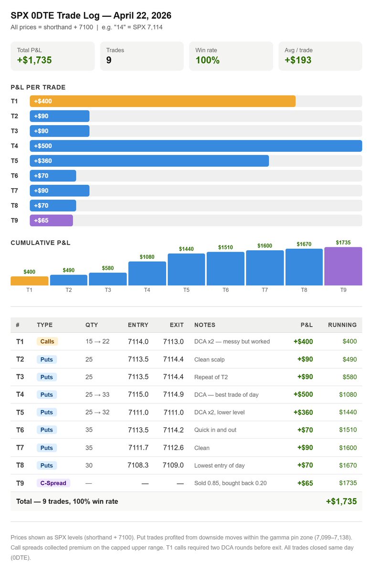392x573 pixels.
Task: Click the note 'DCA x2 — messy but worked'
Action: coord(232,341)
